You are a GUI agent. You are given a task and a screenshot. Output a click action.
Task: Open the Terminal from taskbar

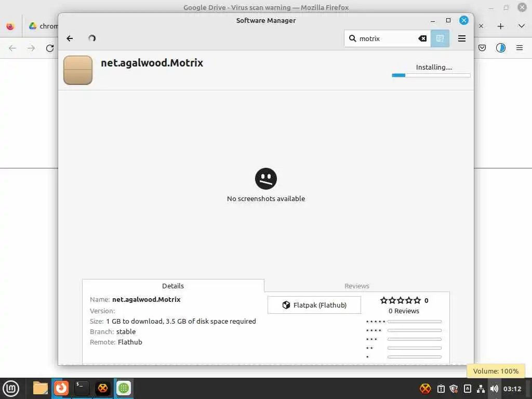click(x=82, y=388)
